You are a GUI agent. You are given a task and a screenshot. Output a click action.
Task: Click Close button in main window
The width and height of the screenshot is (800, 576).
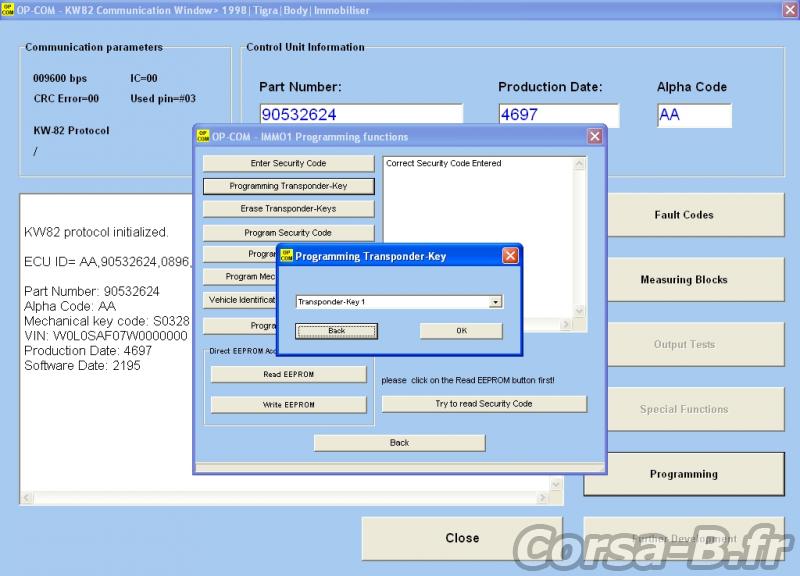[x=462, y=538]
